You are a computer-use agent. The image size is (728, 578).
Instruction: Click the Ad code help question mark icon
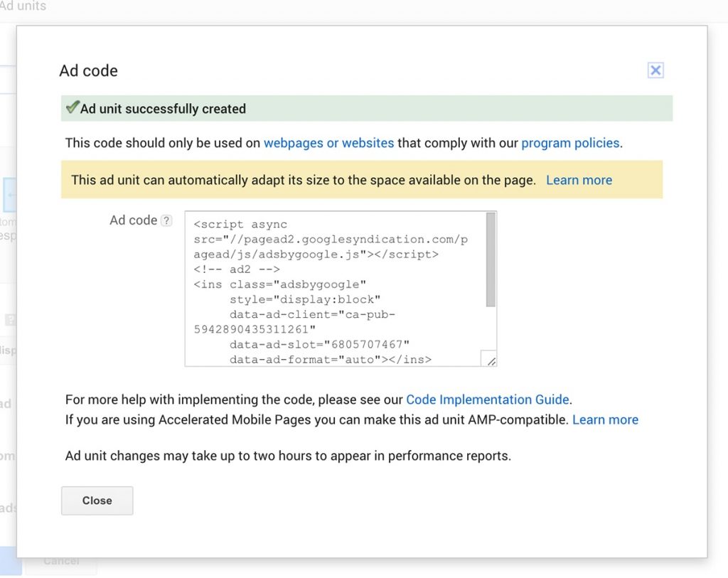tap(166, 220)
